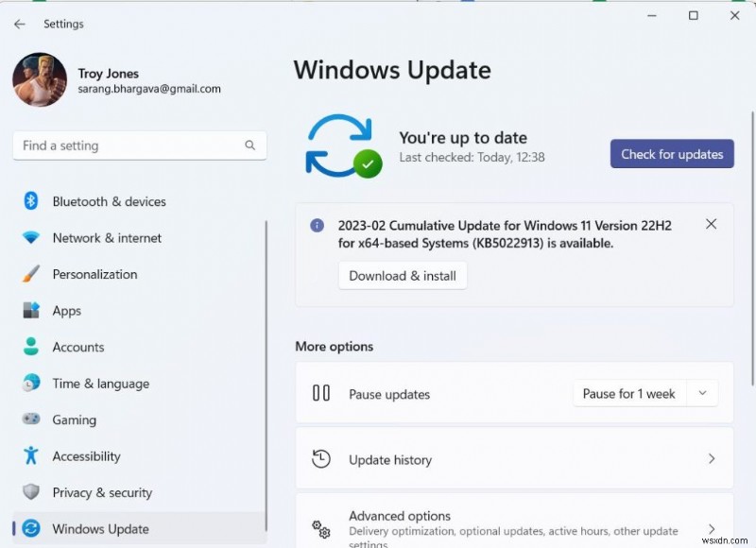Select the Gaming label in sidebar
Screen dimensions: 756x548
tap(75, 420)
